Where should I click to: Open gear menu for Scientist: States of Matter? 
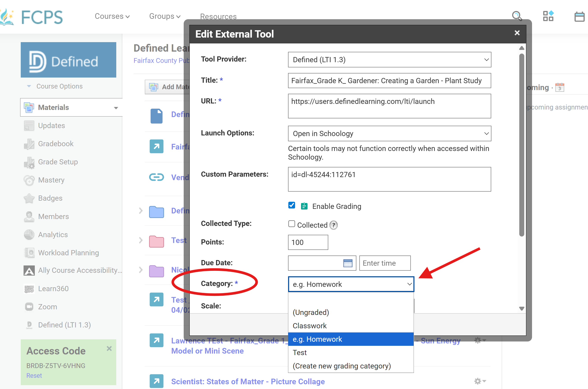pyautogui.click(x=480, y=381)
